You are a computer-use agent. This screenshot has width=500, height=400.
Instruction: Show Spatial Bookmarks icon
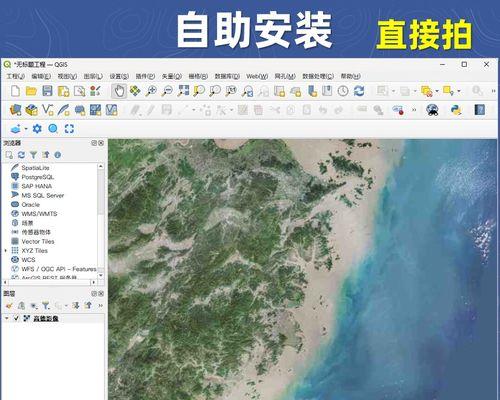(327, 91)
